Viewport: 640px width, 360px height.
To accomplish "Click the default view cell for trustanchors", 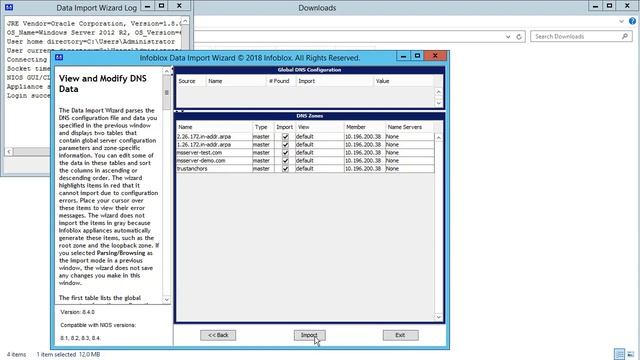I will point(320,169).
